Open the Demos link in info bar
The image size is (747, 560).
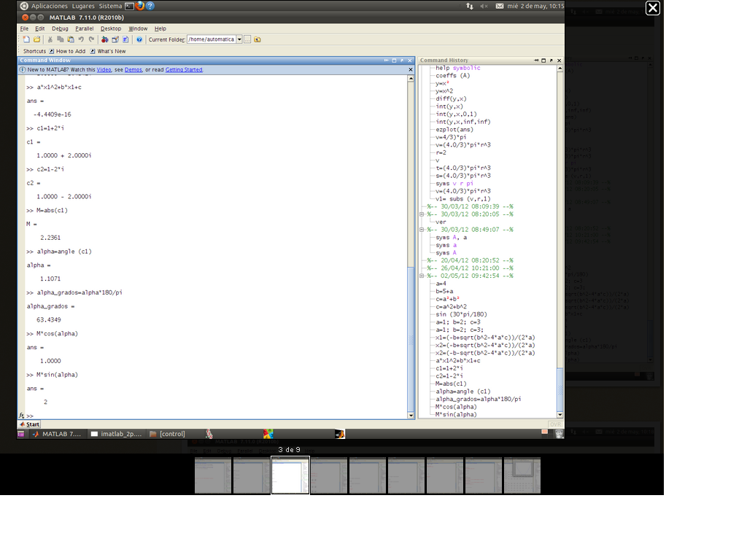point(133,69)
